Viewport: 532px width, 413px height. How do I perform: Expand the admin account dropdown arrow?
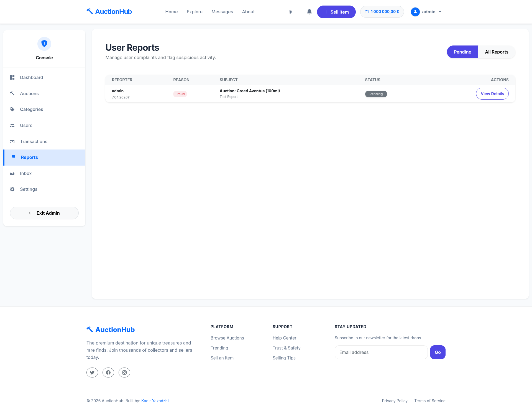[x=440, y=12]
